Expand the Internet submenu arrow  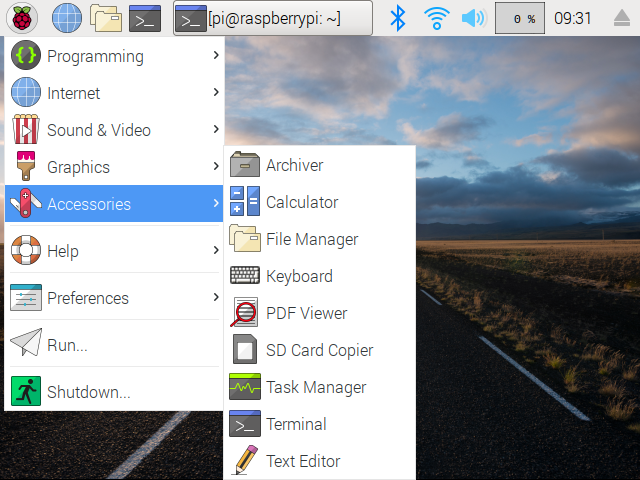pyautogui.click(x=216, y=92)
